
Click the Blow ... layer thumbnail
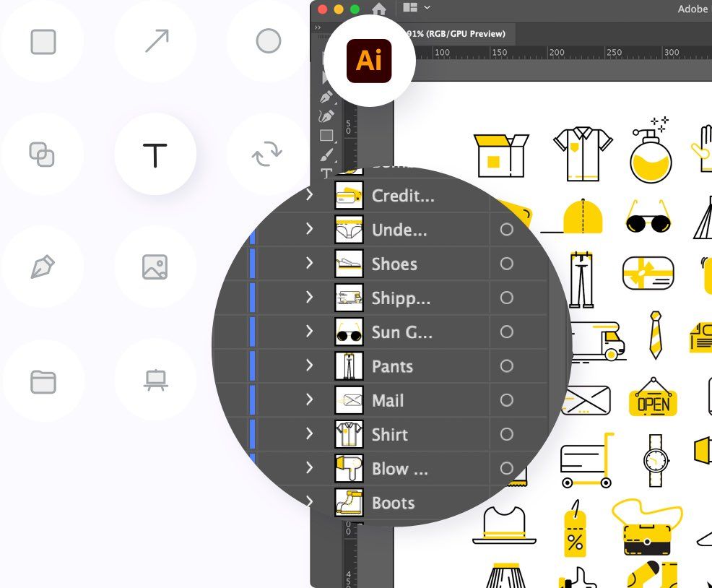coord(349,469)
